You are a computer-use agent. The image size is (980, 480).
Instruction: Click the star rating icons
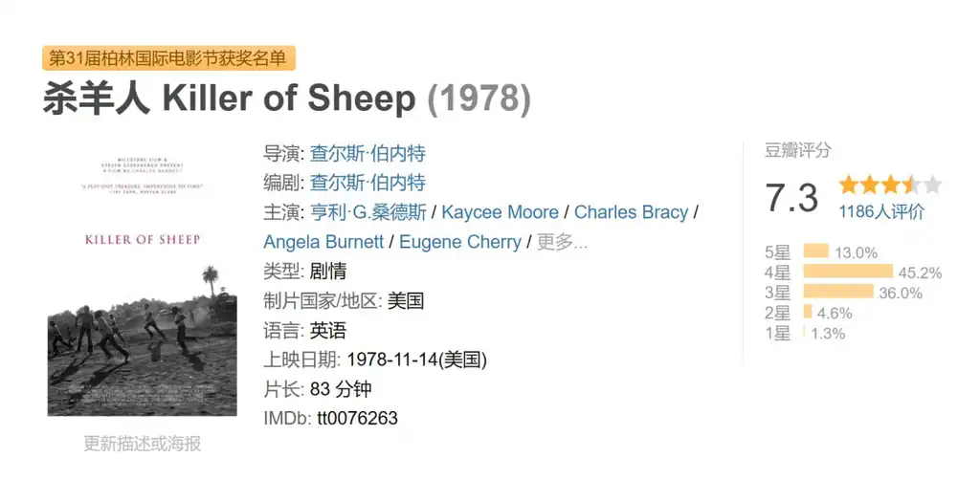tap(890, 185)
